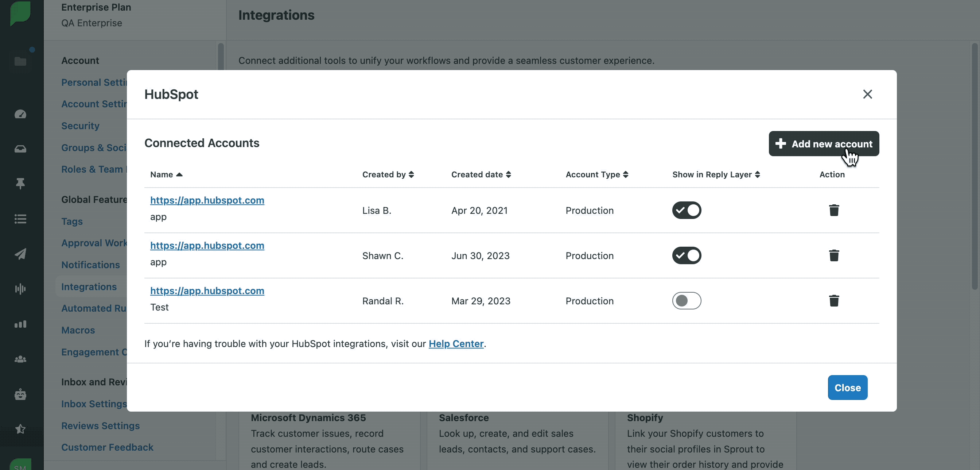
Task: Open the dashboard gauge icon
Action: [20, 114]
